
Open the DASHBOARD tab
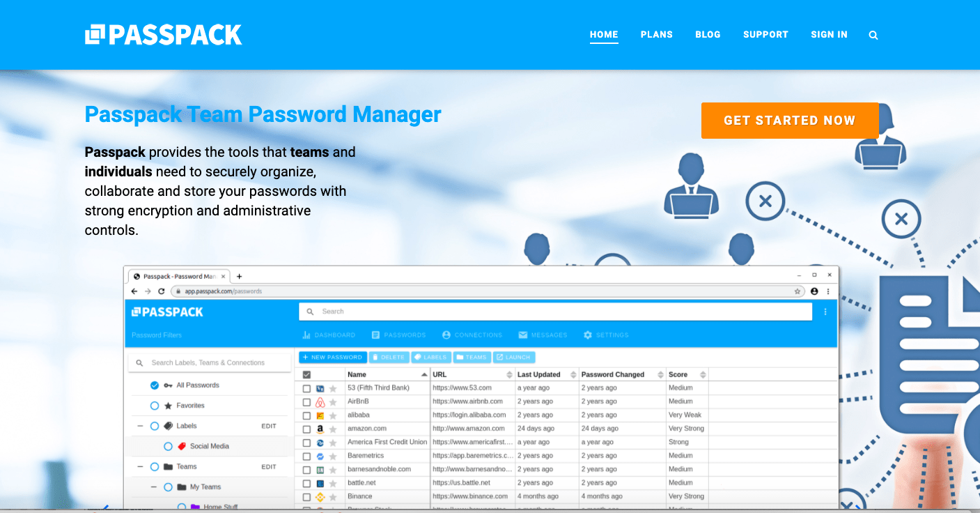(x=329, y=335)
